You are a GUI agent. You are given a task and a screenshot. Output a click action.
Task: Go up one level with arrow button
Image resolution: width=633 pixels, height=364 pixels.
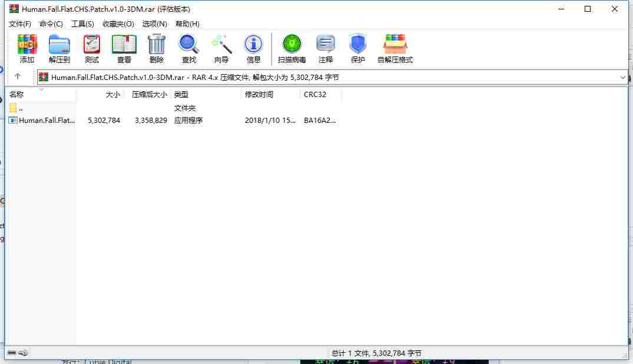17,76
